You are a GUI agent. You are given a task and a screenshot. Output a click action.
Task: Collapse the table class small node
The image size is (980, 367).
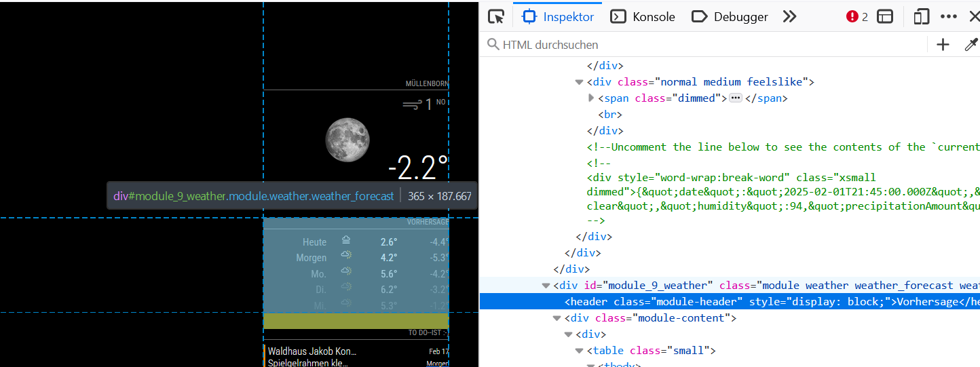point(579,351)
